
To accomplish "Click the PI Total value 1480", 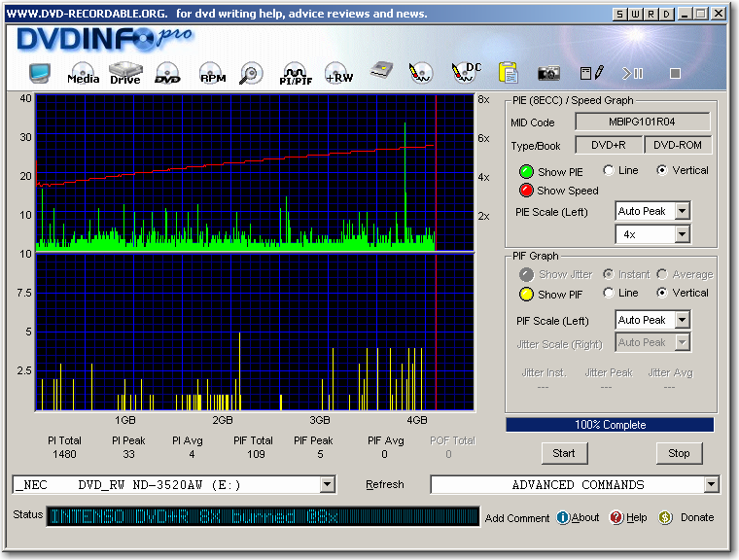I will (64, 454).
